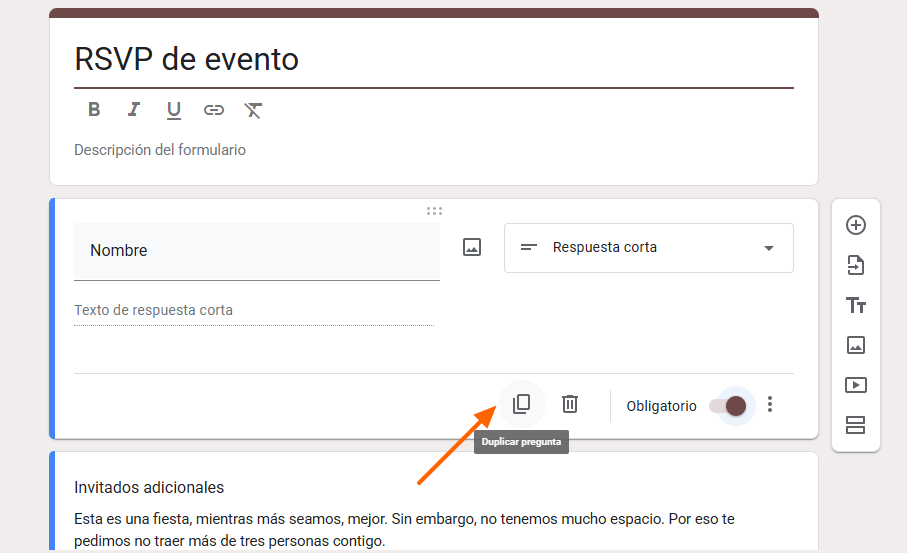Click the Texto de respuesta corta placeholder
This screenshot has height=553, width=907.
coord(153,310)
